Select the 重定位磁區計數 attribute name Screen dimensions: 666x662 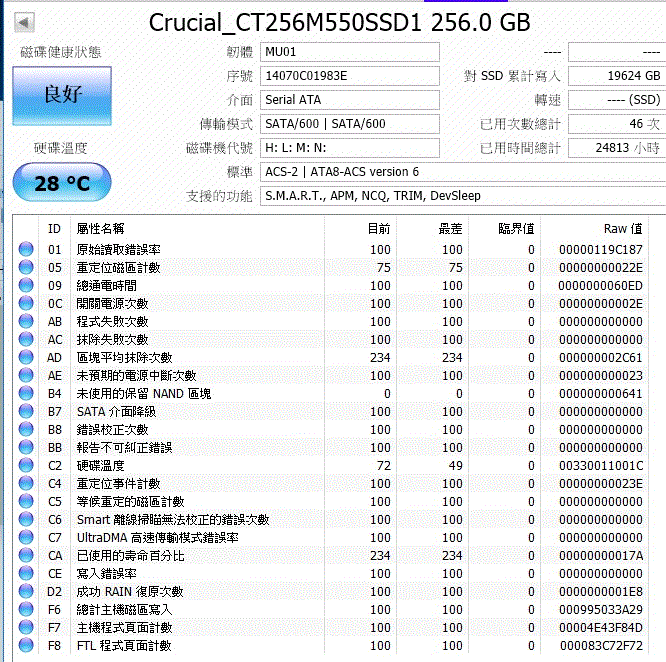pyautogui.click(x=119, y=268)
